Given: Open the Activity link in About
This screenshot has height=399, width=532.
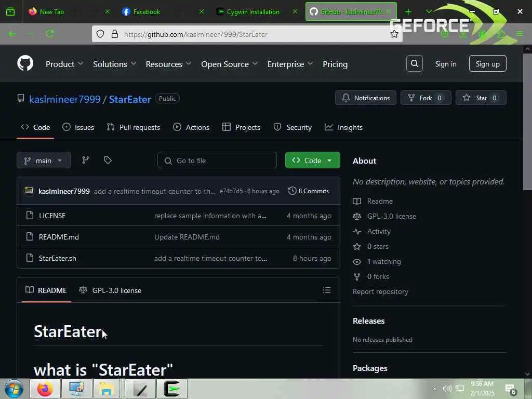Looking at the screenshot, I should [x=379, y=231].
